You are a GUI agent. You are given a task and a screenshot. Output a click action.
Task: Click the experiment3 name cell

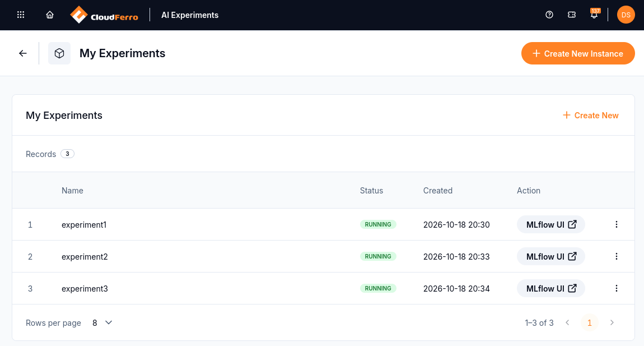(85, 289)
